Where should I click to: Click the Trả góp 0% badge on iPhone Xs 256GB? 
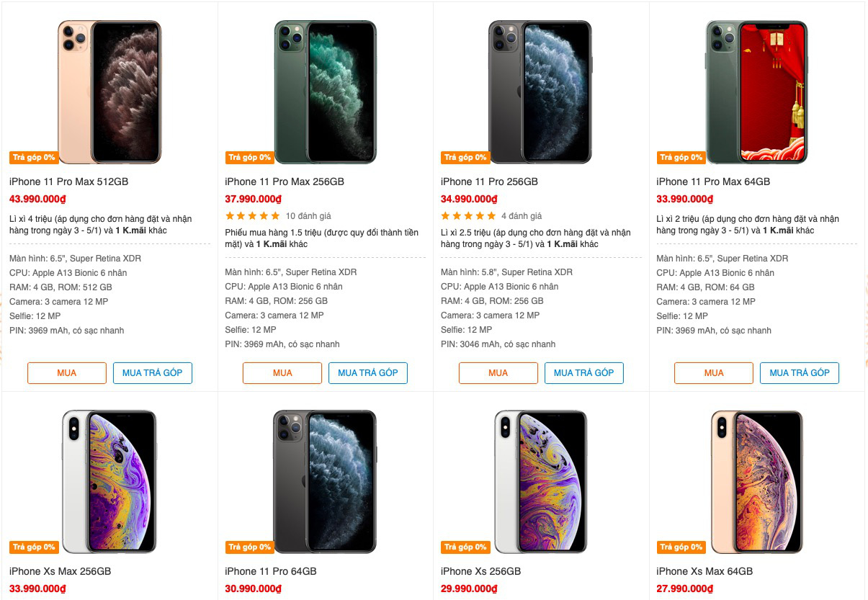(465, 547)
